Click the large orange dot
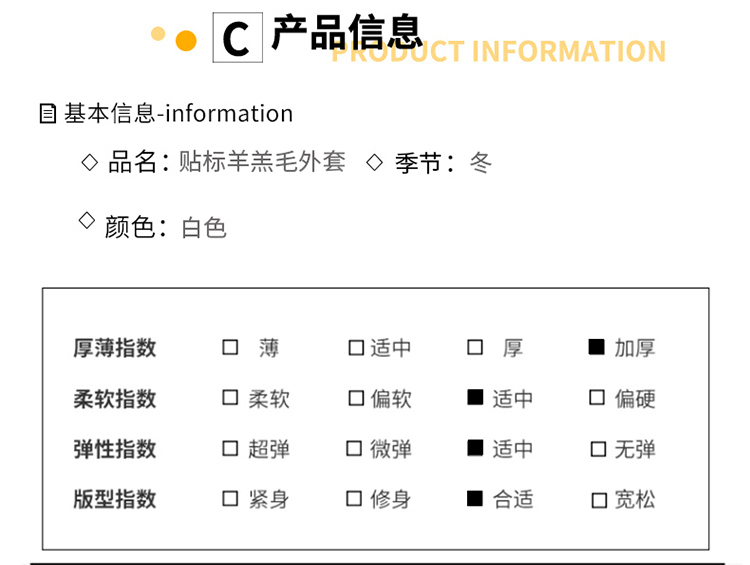Viewport: 750px width, 565px height. [x=185, y=41]
